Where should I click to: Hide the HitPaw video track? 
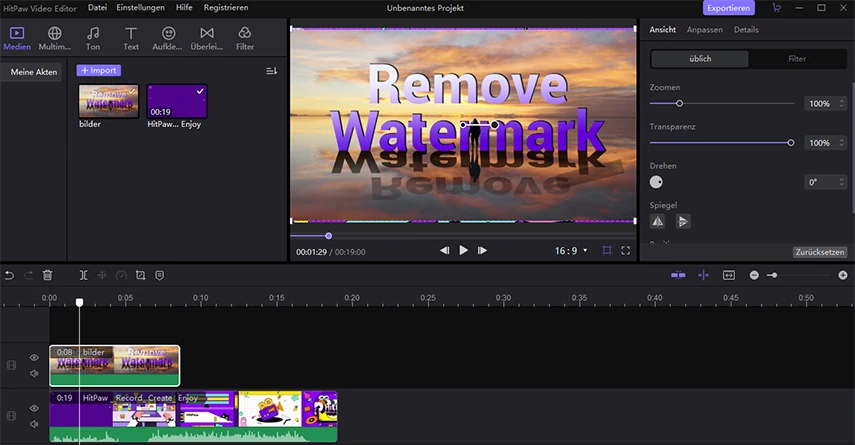34,408
